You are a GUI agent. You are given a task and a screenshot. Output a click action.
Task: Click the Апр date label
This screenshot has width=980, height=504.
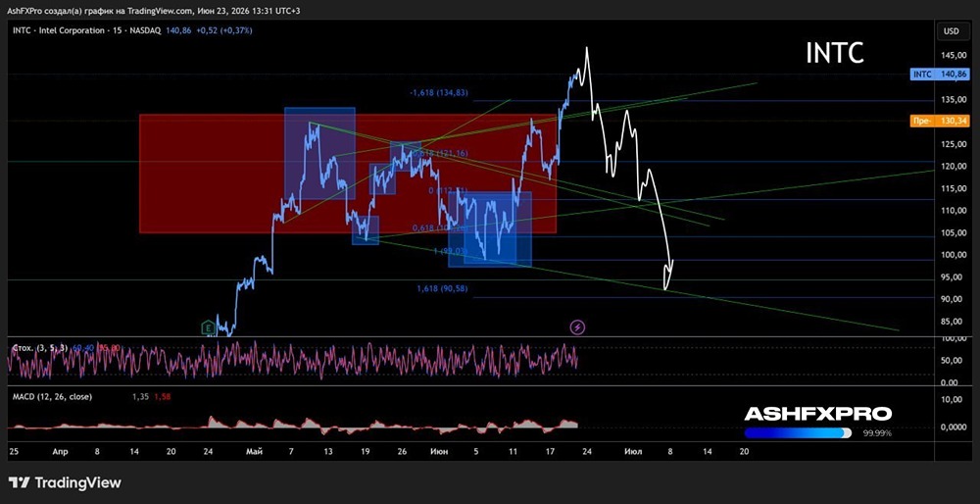pos(60,451)
